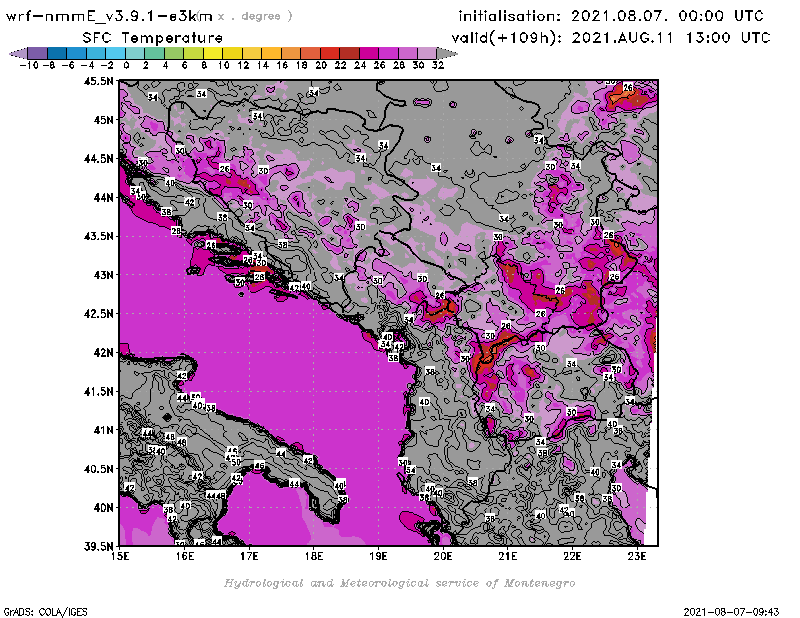800x618 pixels.
Task: Pick the color swatch between 12 and 14
Action: 252,53
